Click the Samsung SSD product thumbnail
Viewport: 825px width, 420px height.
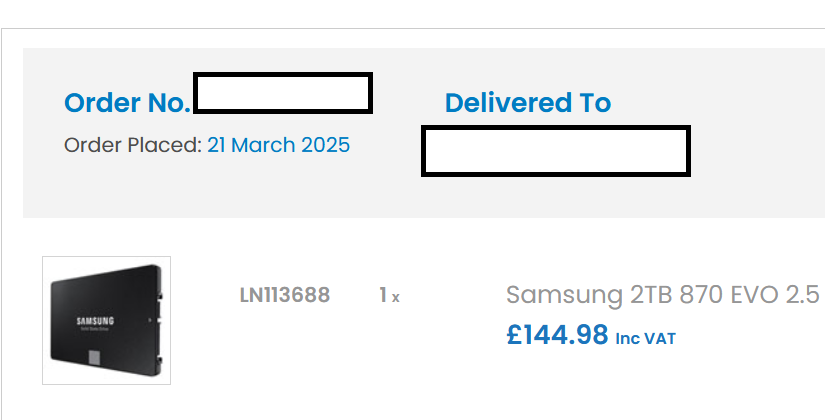[106, 320]
